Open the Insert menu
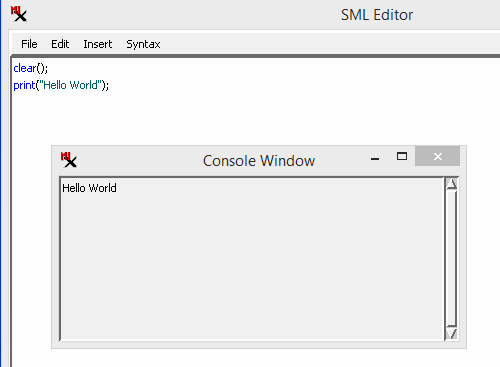Viewport: 500px width, 367px height. (x=98, y=44)
